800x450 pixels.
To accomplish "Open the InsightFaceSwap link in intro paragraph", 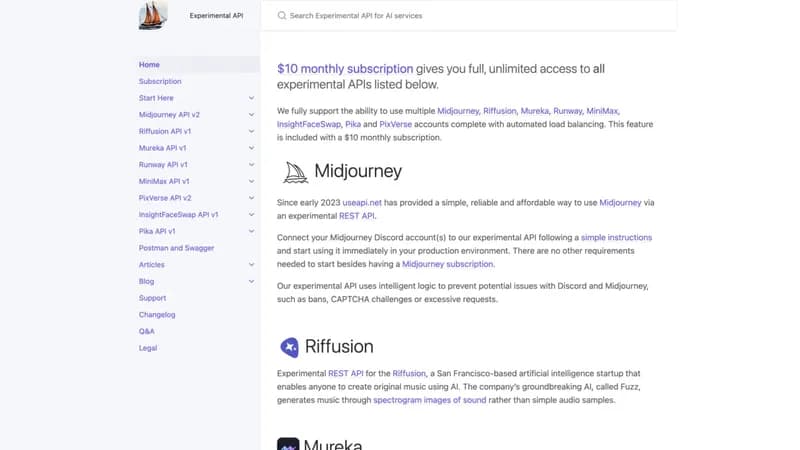I will click(x=309, y=124).
